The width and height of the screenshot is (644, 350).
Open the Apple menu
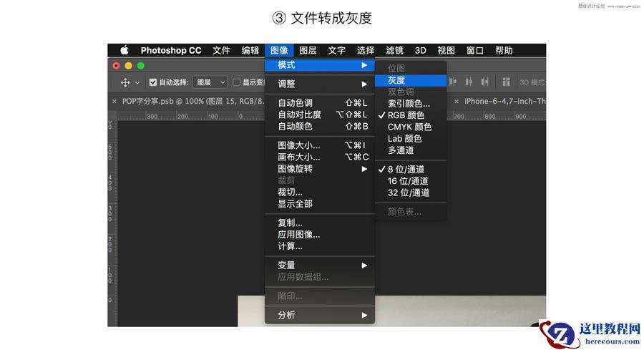[x=125, y=50]
